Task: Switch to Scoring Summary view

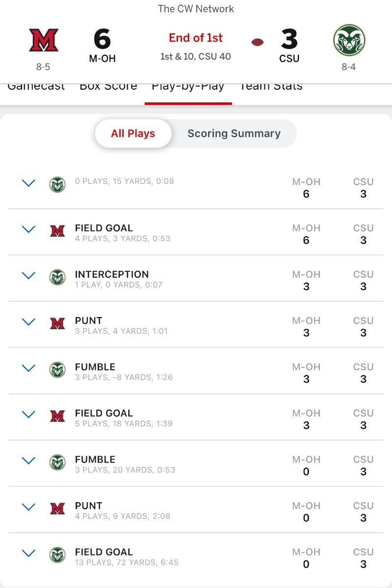Action: [x=234, y=133]
